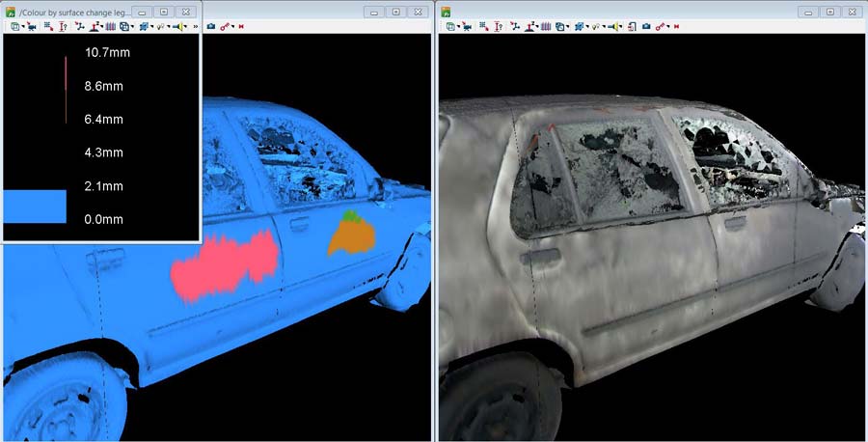Viewport: 868px width, 442px height.
Task: Expand yellow horn dropdown arrow in right window
Action: 621,27
